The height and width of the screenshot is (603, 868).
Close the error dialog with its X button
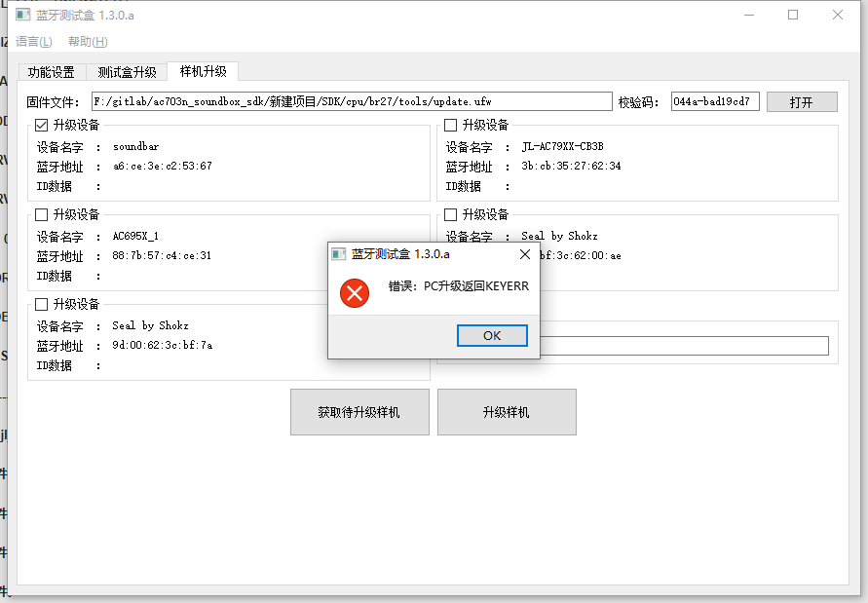coord(525,254)
